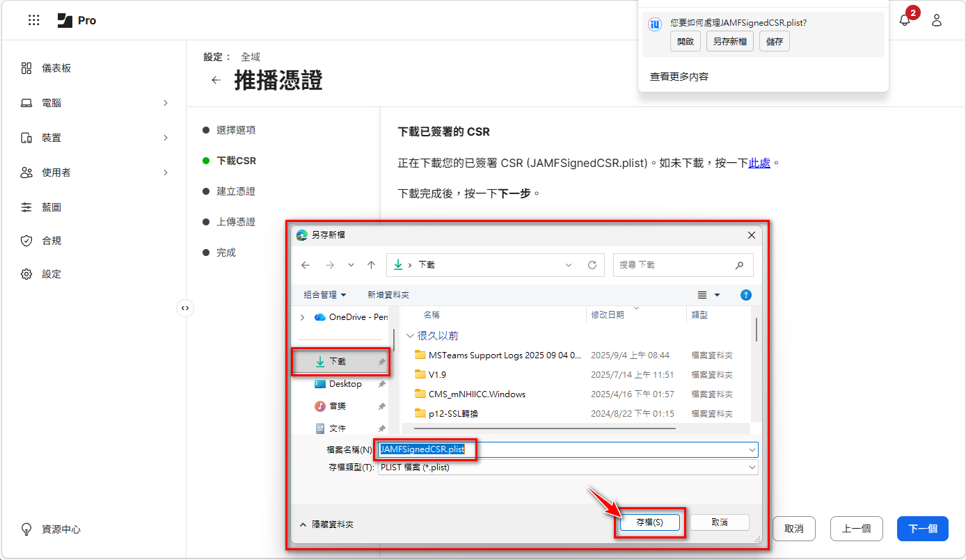This screenshot has width=966, height=560.
Task: Click the help icon in save dialog
Action: point(745,295)
